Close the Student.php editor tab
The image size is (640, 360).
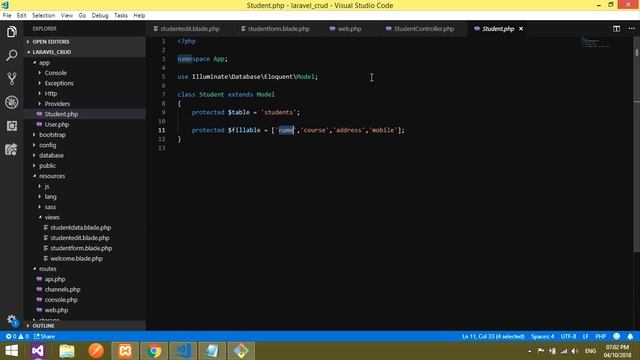coord(521,29)
